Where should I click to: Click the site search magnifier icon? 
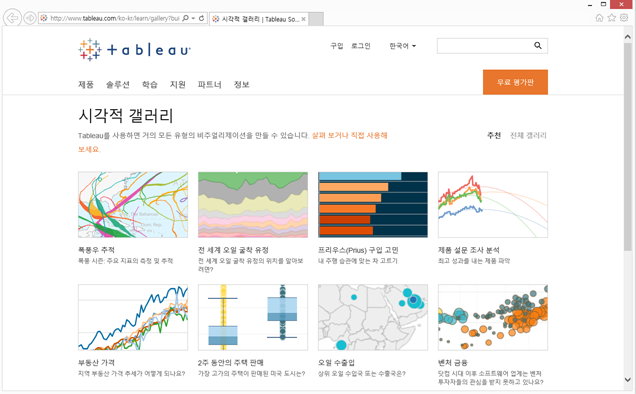pyautogui.click(x=538, y=45)
